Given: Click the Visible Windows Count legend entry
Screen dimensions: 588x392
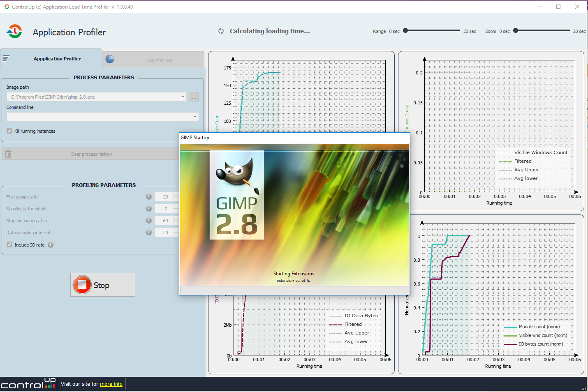Looking at the screenshot, I should pyautogui.click(x=533, y=152).
